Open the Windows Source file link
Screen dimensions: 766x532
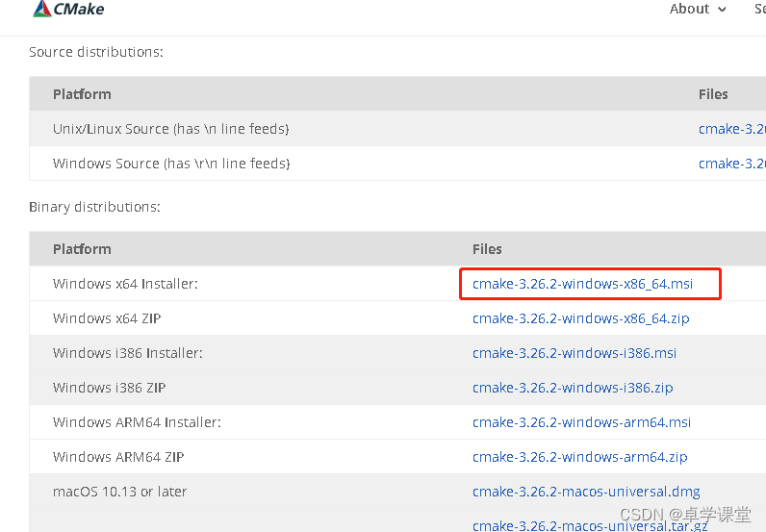pyautogui.click(x=731, y=164)
